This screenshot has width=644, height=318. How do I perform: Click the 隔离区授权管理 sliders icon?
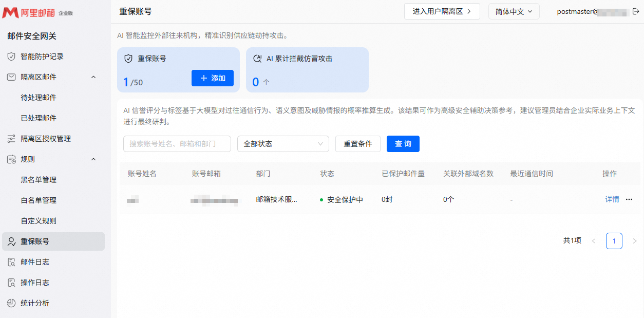click(x=11, y=139)
